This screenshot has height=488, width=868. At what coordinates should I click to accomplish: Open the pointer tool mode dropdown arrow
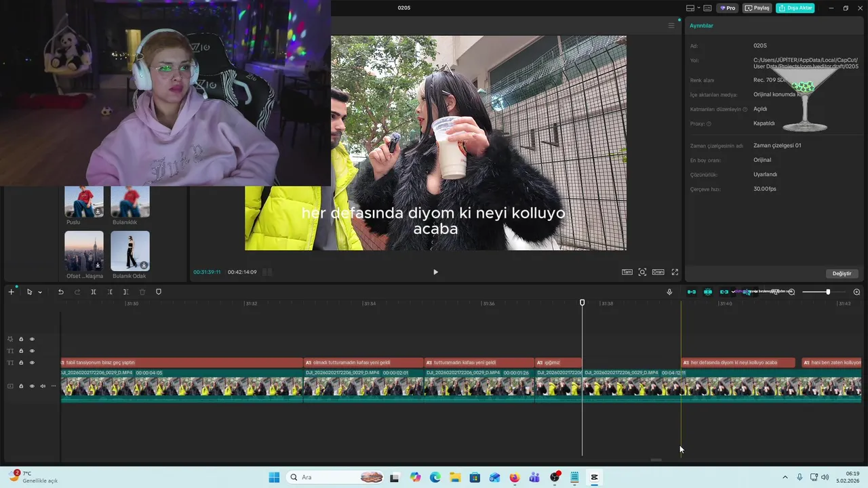(x=40, y=292)
